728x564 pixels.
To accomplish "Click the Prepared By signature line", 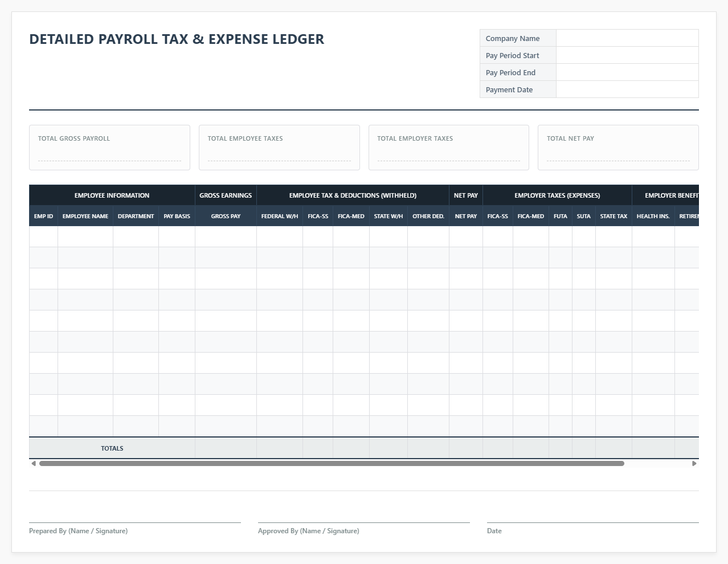I will point(135,522).
